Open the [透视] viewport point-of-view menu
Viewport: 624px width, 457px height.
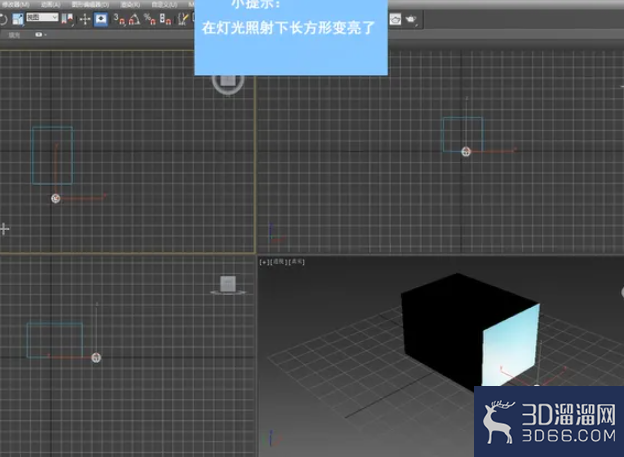point(279,262)
